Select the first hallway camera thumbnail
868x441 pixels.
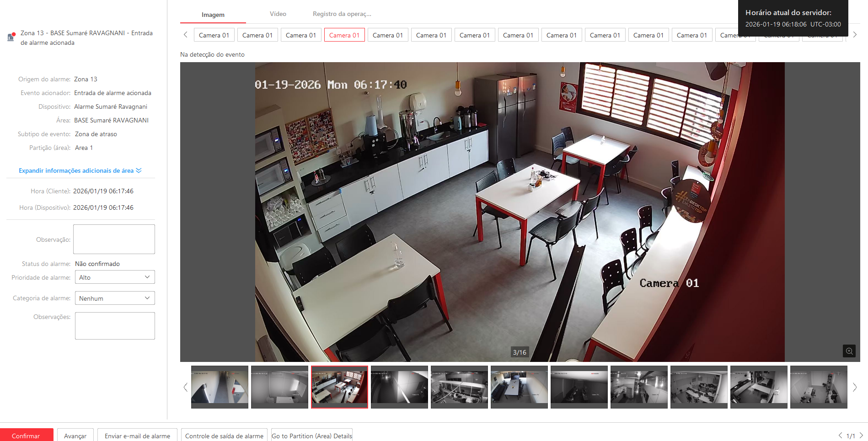220,387
